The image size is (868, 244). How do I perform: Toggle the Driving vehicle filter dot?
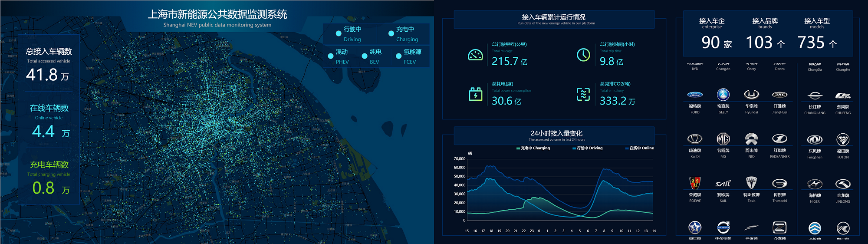339,33
